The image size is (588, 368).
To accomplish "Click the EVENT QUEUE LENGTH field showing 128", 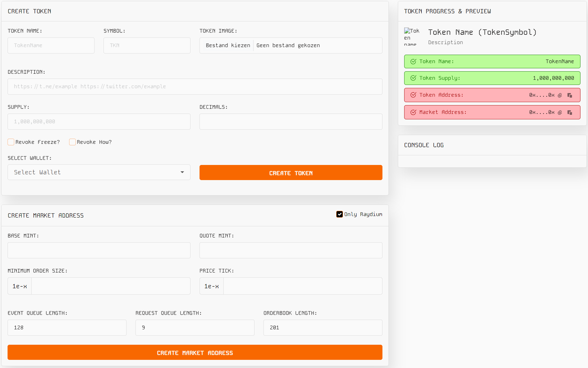I will (x=67, y=328).
